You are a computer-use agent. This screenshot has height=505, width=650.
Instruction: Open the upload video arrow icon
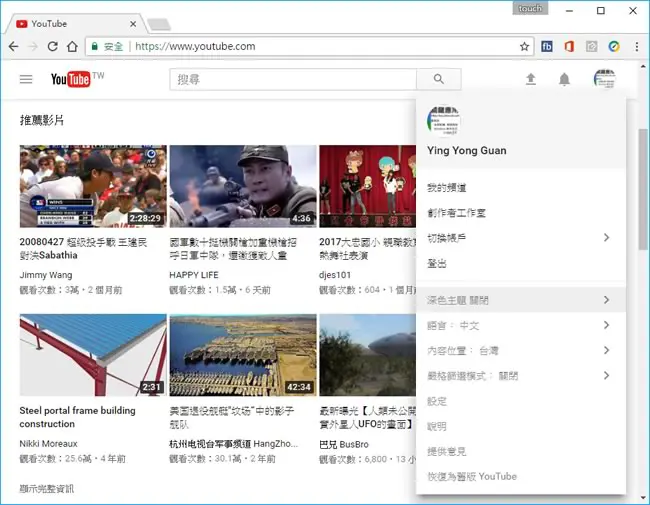[x=531, y=79]
